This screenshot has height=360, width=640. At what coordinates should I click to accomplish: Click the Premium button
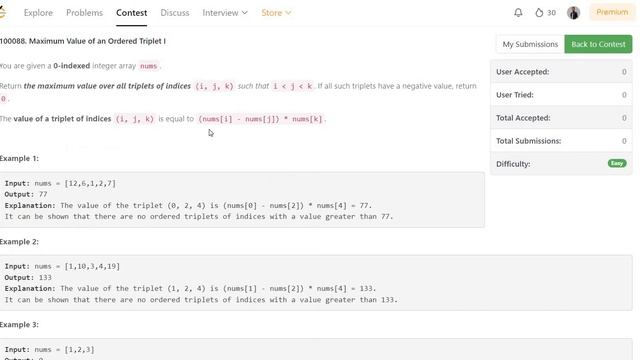coord(612,12)
